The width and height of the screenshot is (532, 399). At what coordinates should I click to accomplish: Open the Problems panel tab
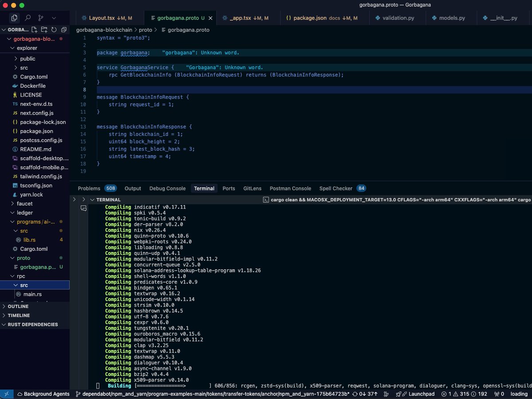click(97, 188)
